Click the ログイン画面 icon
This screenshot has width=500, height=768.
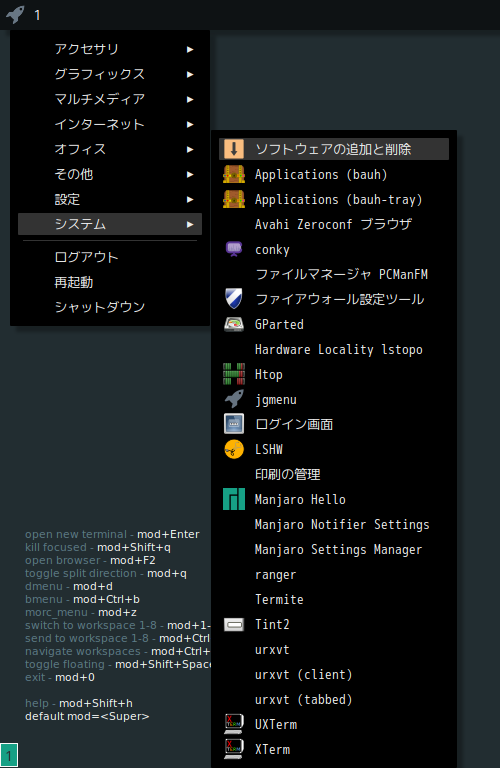[234, 424]
